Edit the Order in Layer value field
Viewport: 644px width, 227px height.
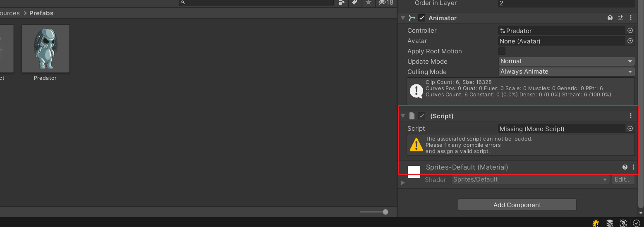(x=567, y=3)
